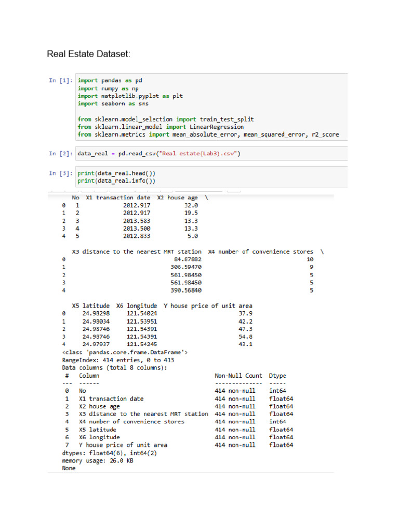
Task: Click the info row 'X3 distance to the nearest MRT station'
Action: [179, 414]
